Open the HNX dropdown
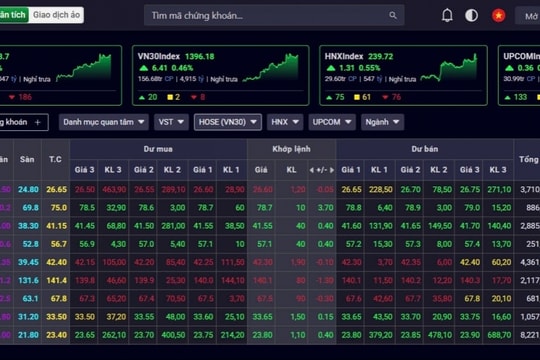The image size is (540, 360). coord(285,122)
